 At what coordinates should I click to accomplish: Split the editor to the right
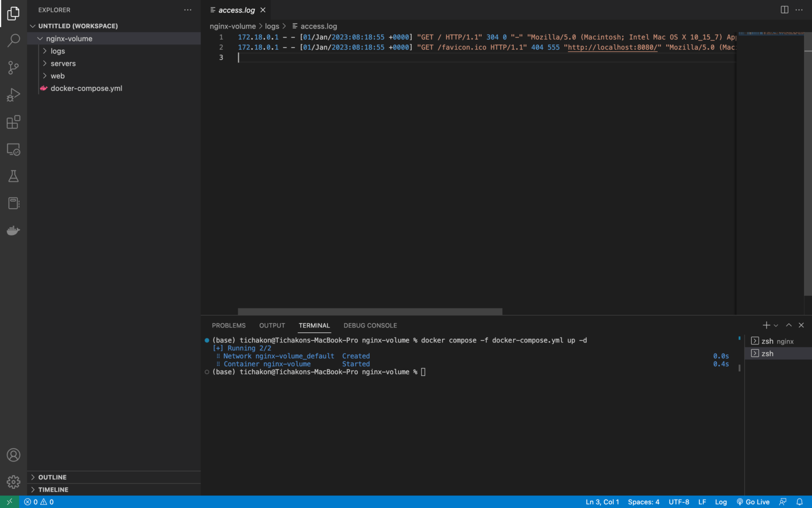point(784,10)
